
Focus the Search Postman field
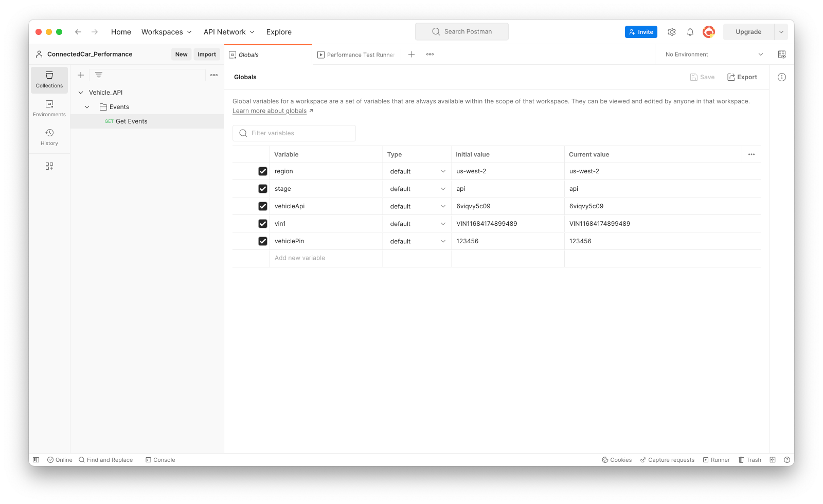(462, 32)
